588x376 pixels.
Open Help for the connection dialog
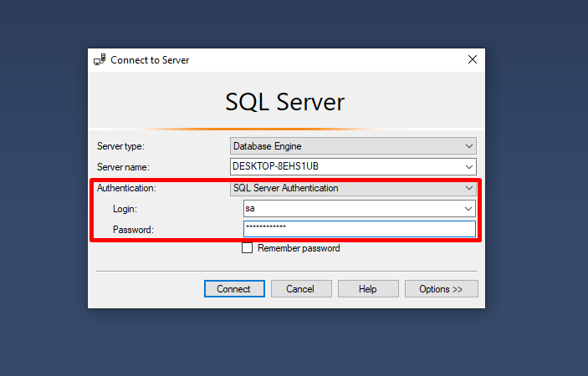click(x=368, y=289)
